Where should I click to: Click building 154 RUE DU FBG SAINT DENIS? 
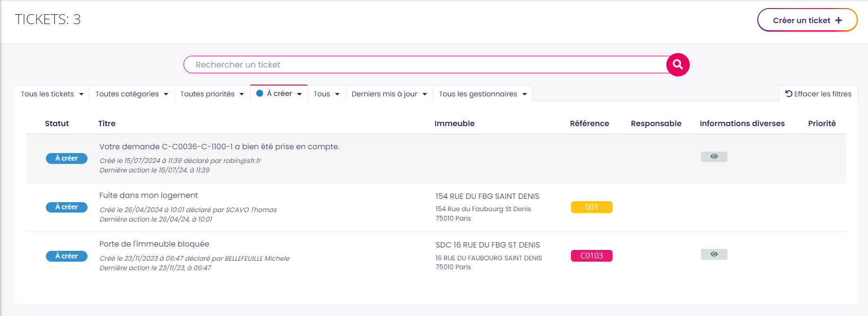click(x=487, y=196)
